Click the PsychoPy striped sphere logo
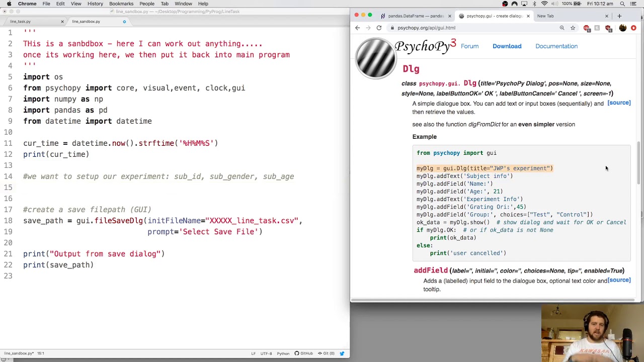Screen dimensions: 644x362 tap(375, 59)
